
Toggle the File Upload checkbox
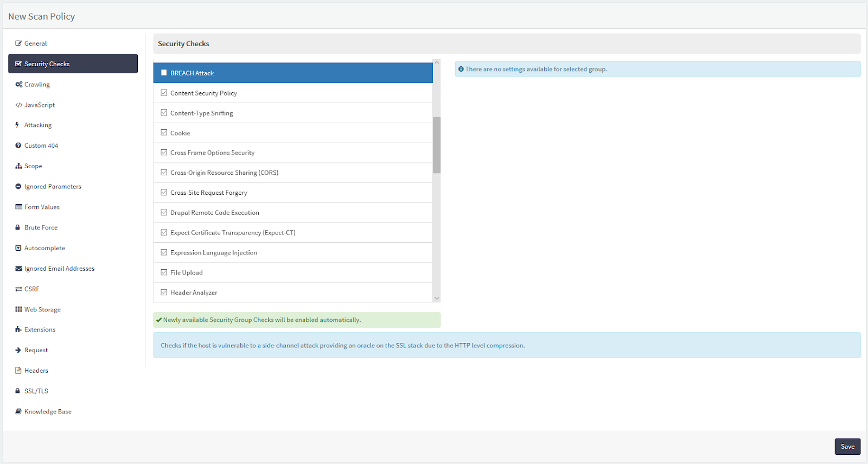164,272
